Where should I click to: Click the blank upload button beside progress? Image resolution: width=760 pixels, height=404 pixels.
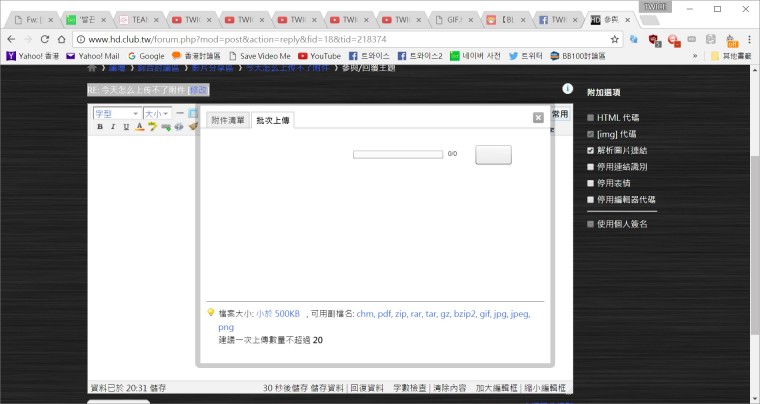pos(493,155)
